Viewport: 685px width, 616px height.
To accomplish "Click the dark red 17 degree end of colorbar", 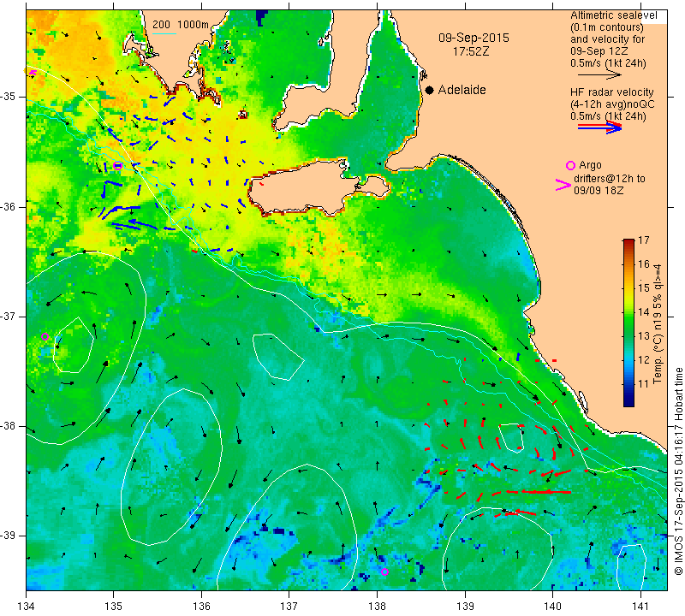I will click(x=628, y=240).
